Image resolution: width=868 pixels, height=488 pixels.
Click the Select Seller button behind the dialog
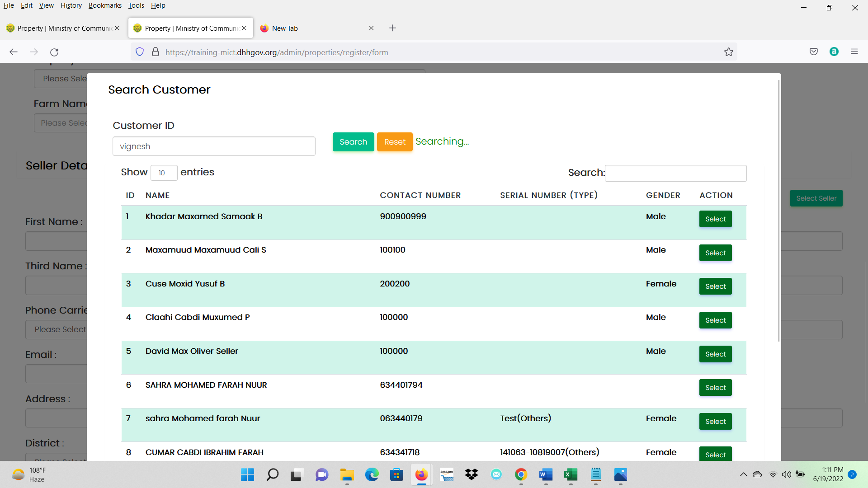click(816, 198)
